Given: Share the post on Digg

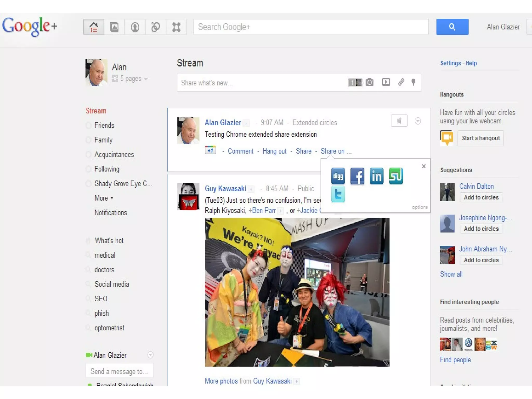Looking at the screenshot, I should click(x=338, y=176).
